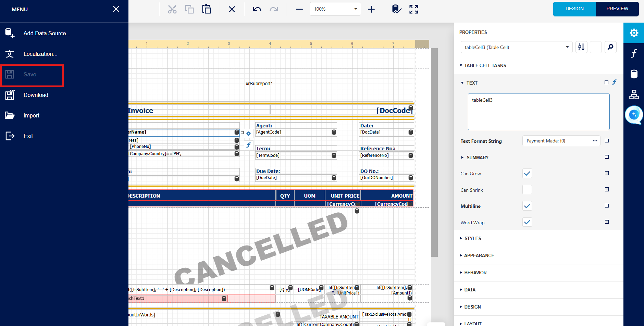Click the Paste clipboard icon
The height and width of the screenshot is (326, 644).
point(207,9)
